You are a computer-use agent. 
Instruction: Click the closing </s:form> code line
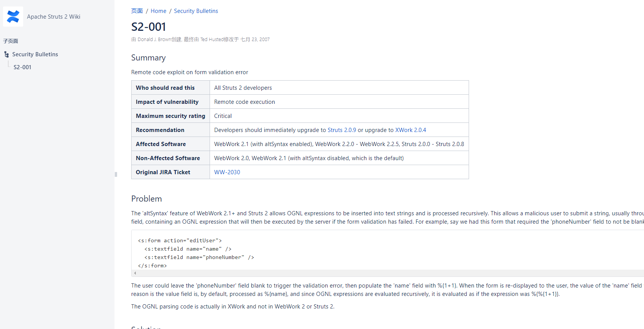point(153,266)
